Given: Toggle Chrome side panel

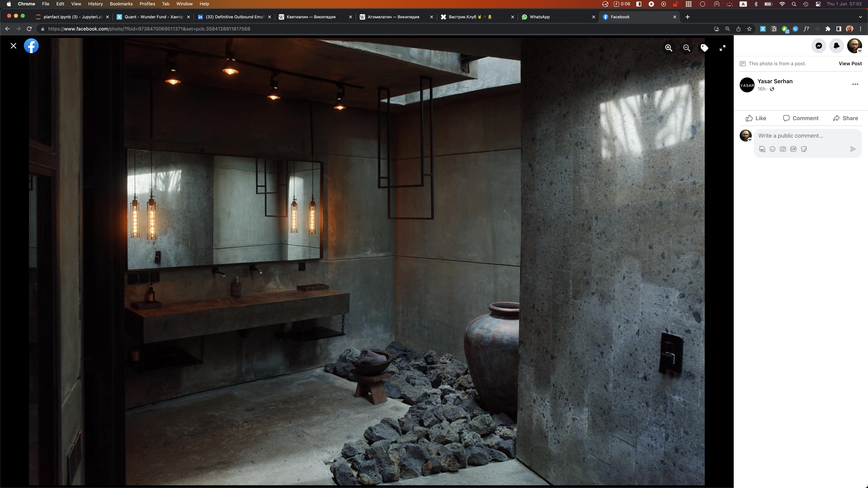Looking at the screenshot, I should [x=838, y=29].
